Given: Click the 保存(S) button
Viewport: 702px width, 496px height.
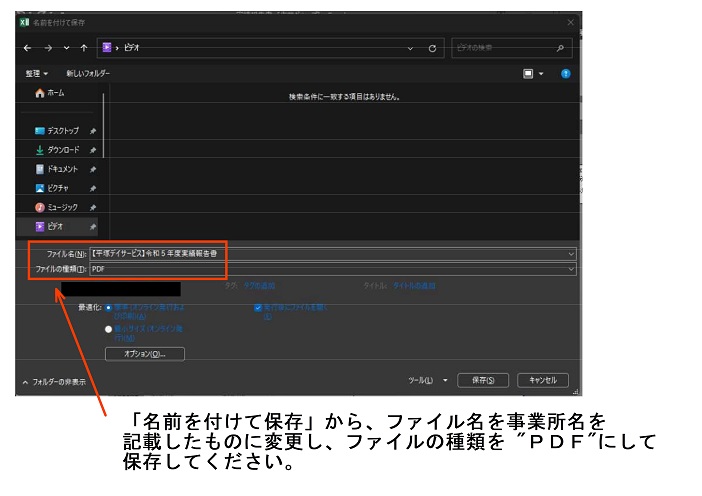Looking at the screenshot, I should (483, 380).
